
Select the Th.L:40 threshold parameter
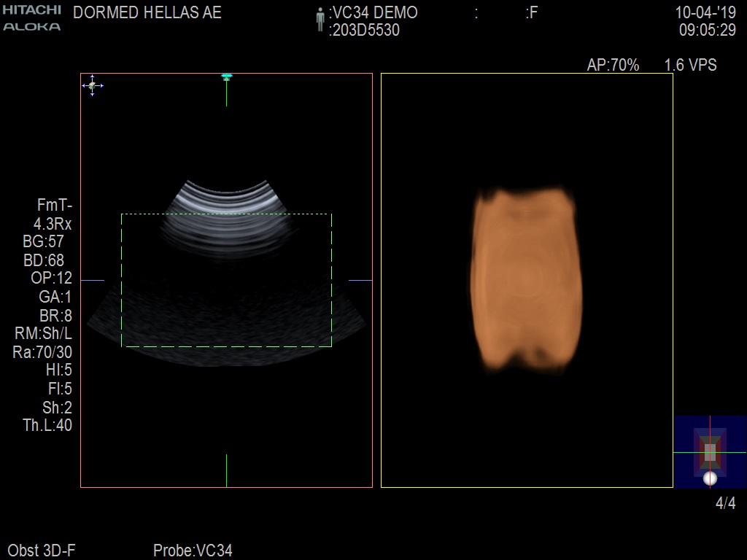(x=47, y=425)
